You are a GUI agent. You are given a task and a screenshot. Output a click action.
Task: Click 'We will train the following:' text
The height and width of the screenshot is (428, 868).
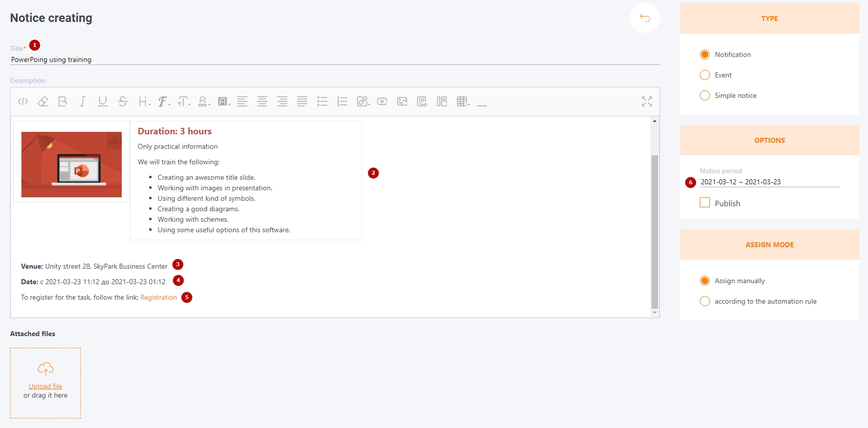179,162
